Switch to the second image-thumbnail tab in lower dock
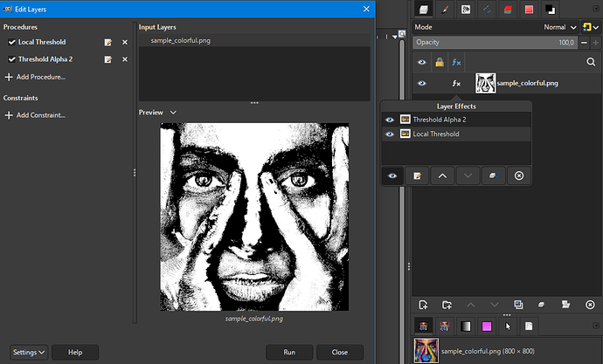603x364 pixels. (x=445, y=326)
